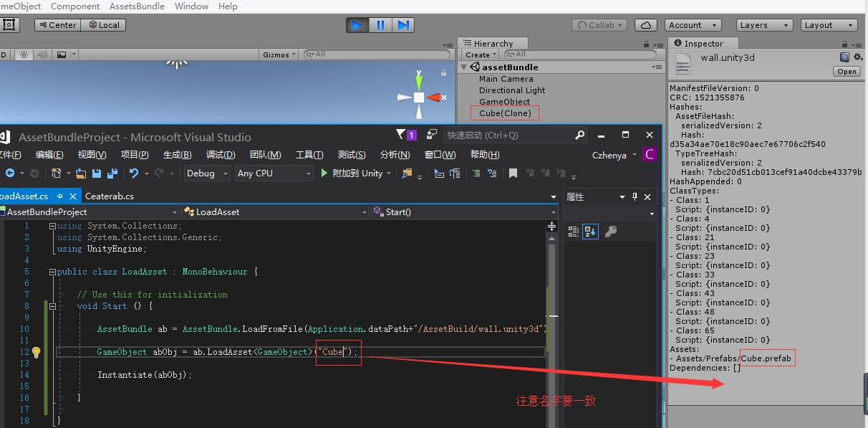Open the 调试(D) menu in Visual Studio
Image resolution: width=868 pixels, height=428 pixels.
(220, 155)
